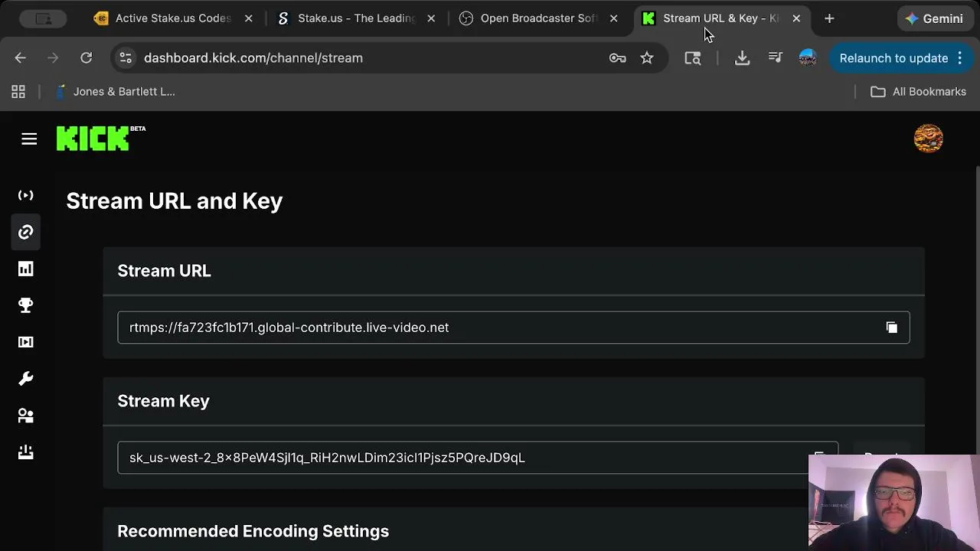980x551 pixels.
Task: Open the bar chart analytics sidebar icon
Action: point(26,269)
